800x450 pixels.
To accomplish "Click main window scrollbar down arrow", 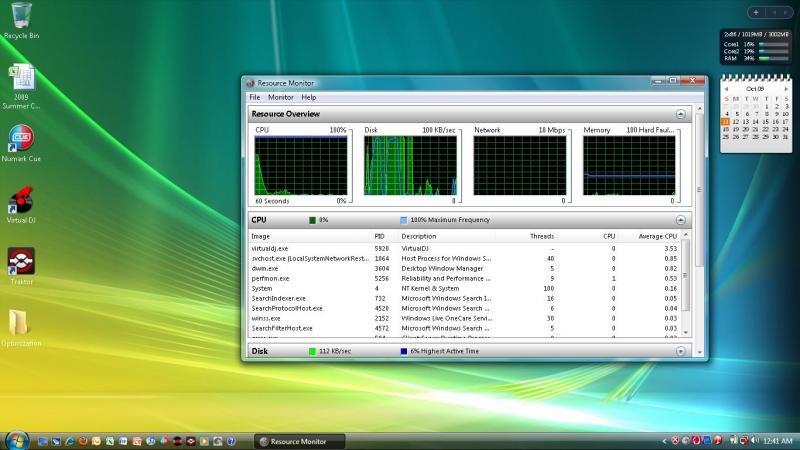I will pyautogui.click(x=699, y=352).
